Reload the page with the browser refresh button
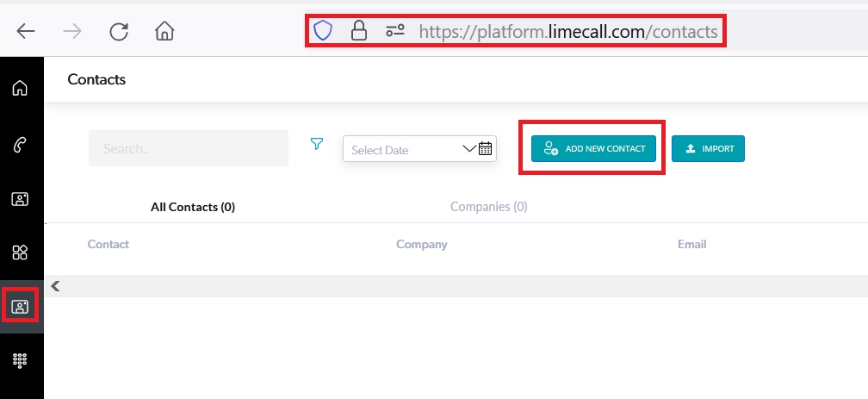 (119, 32)
